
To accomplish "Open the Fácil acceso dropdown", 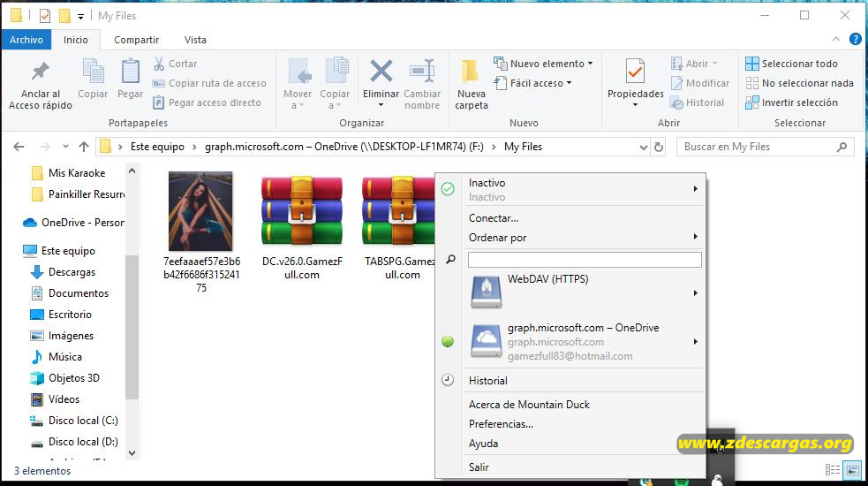I will click(533, 83).
